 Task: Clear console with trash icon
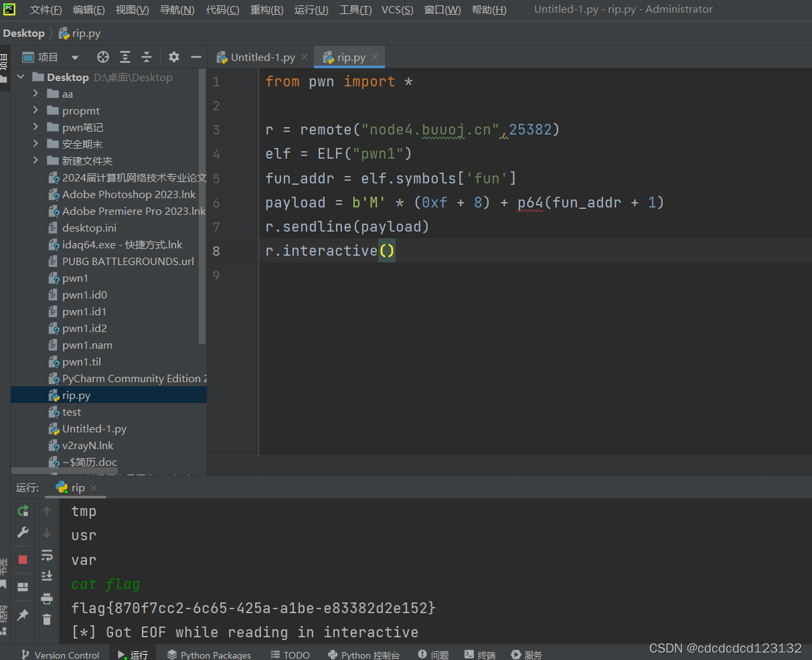click(x=47, y=619)
